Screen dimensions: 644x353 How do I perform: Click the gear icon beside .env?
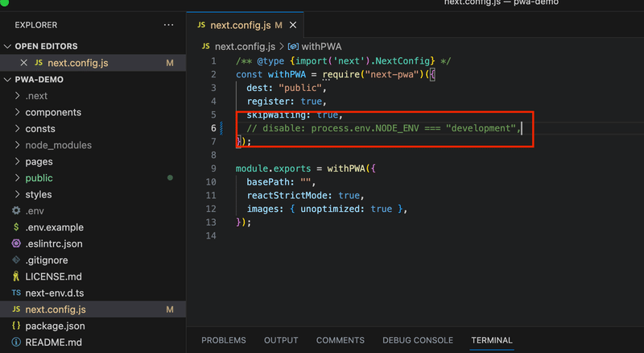tap(16, 210)
